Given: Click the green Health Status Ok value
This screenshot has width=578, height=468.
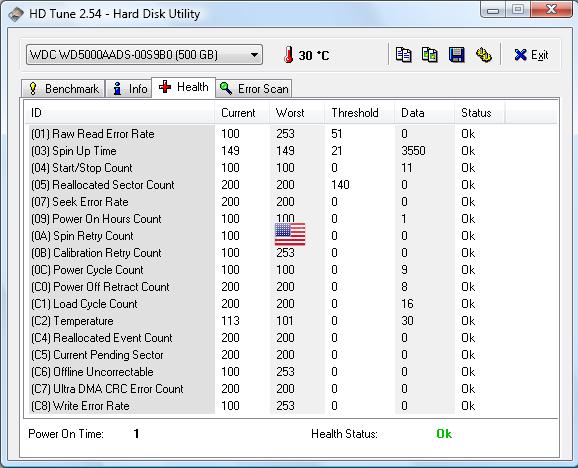Looking at the screenshot, I should coord(444,434).
